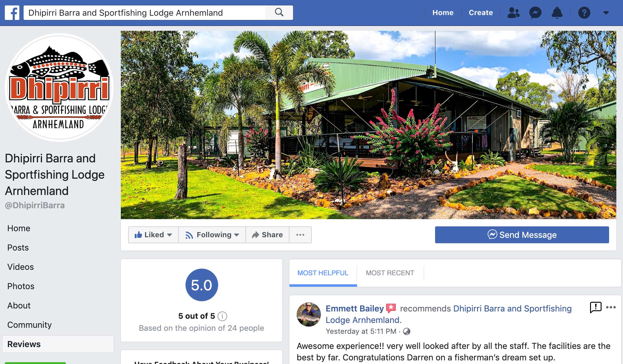Screen dimensions: 623x364
Task: Click in the Facebook search field
Action: (144, 13)
